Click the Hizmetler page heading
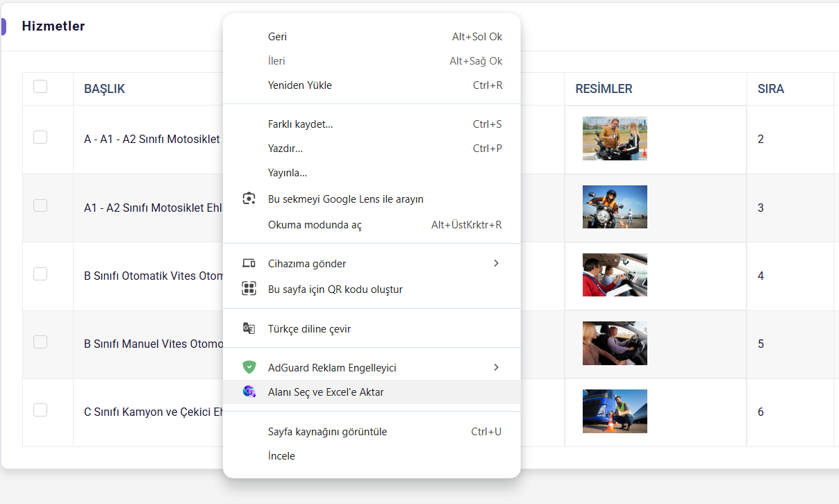The height and width of the screenshot is (504, 839). pos(53,26)
